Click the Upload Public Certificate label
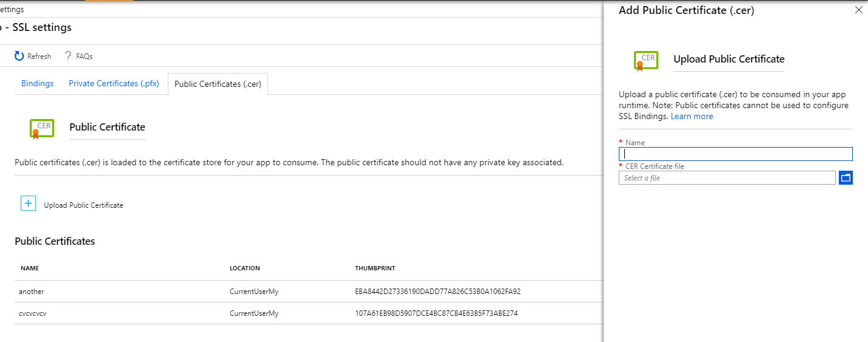This screenshot has height=342, width=868. pos(83,205)
